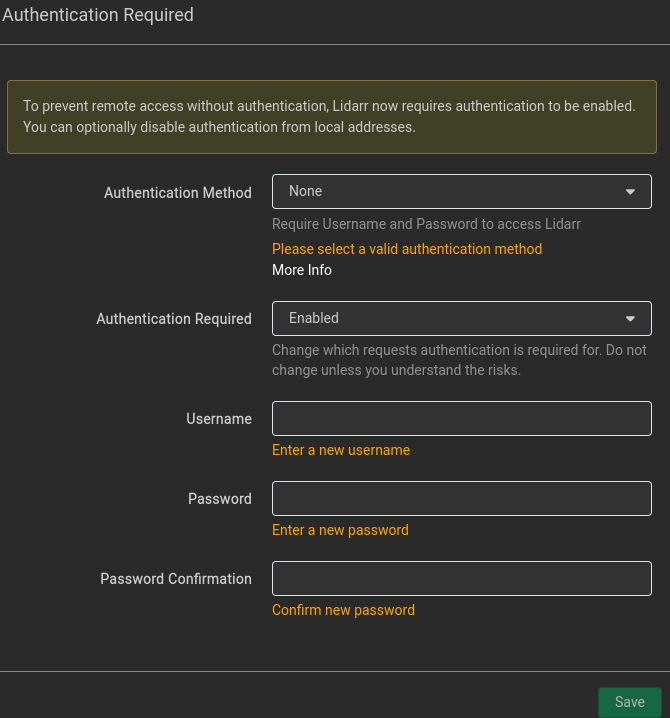670x718 pixels.
Task: Click the caret arrow beside None
Action: coord(630,192)
